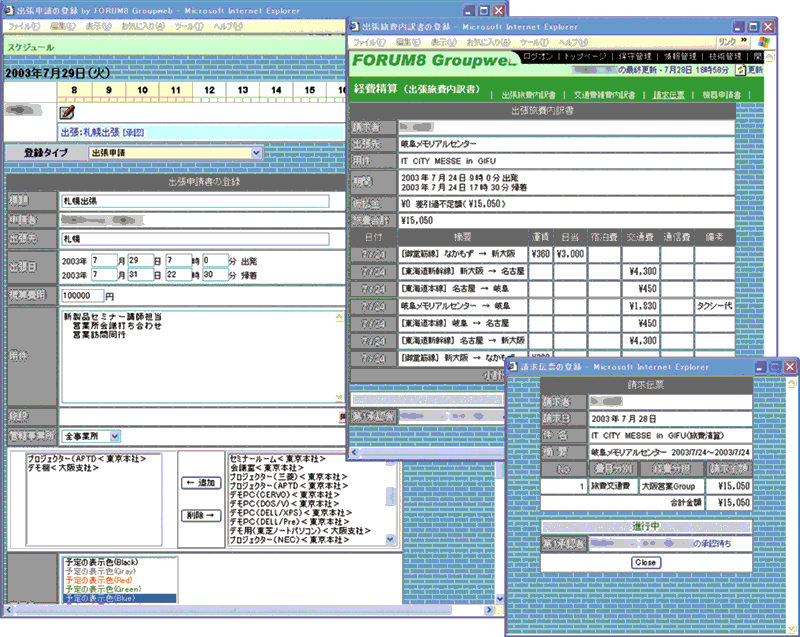
Task: Click the IE page icon in 出張申請の登録 title bar
Action: [x=9, y=10]
